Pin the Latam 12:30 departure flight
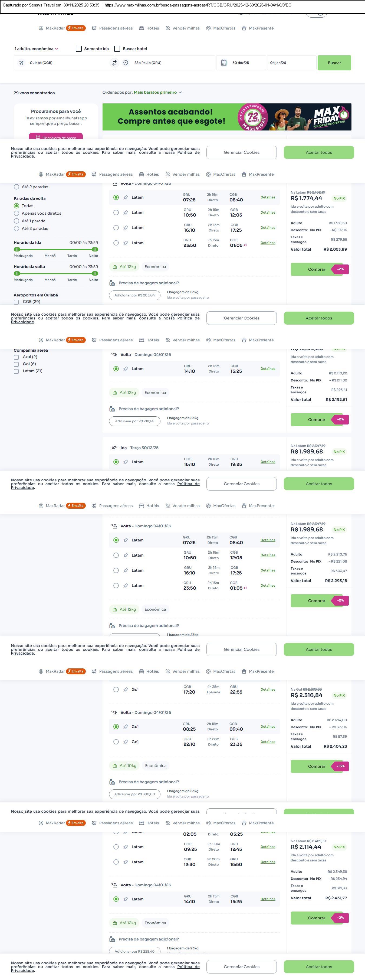The width and height of the screenshot is (365, 980). (x=126, y=862)
